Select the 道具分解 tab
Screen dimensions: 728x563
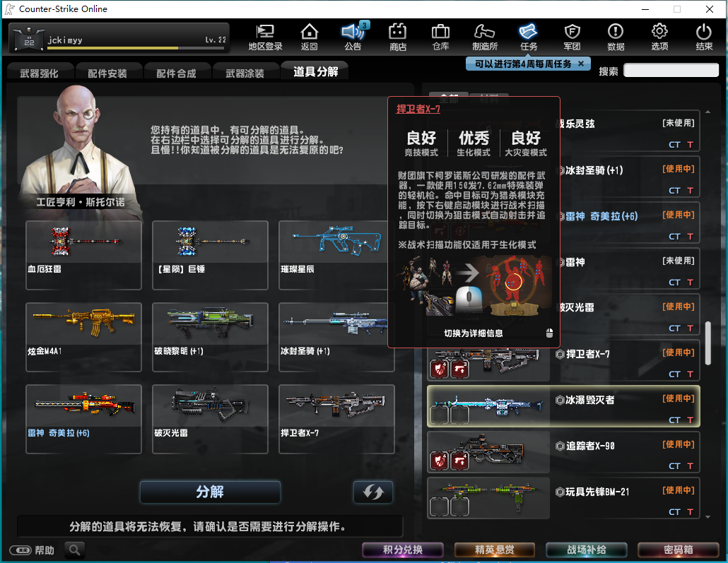(315, 71)
